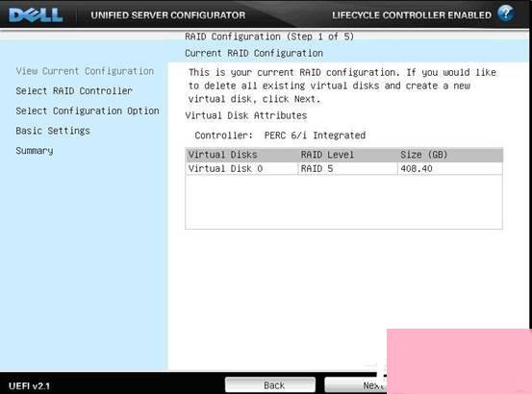The width and height of the screenshot is (532, 394).
Task: Click the Controller: label
Action: [223, 135]
